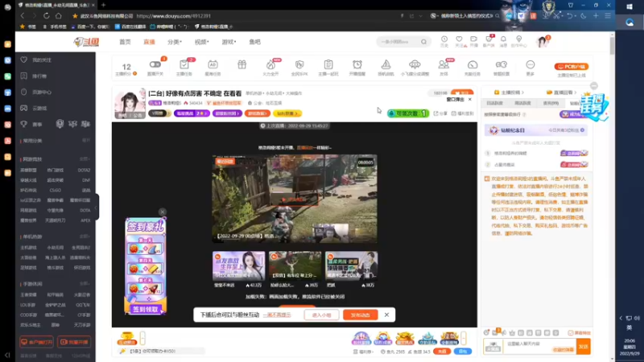
Task: Click the start streaming camera icon in header
Action: coord(474,39)
